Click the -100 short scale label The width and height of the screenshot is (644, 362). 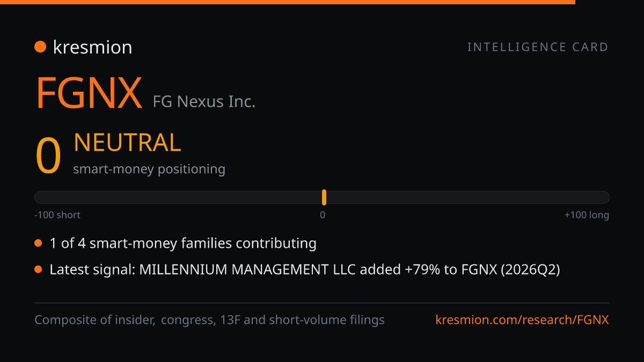pos(57,215)
